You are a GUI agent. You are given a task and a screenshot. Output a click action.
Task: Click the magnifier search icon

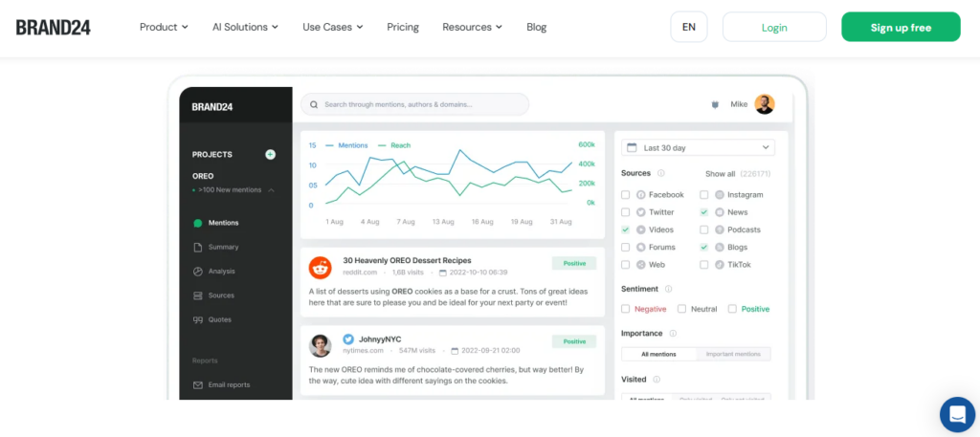(314, 105)
